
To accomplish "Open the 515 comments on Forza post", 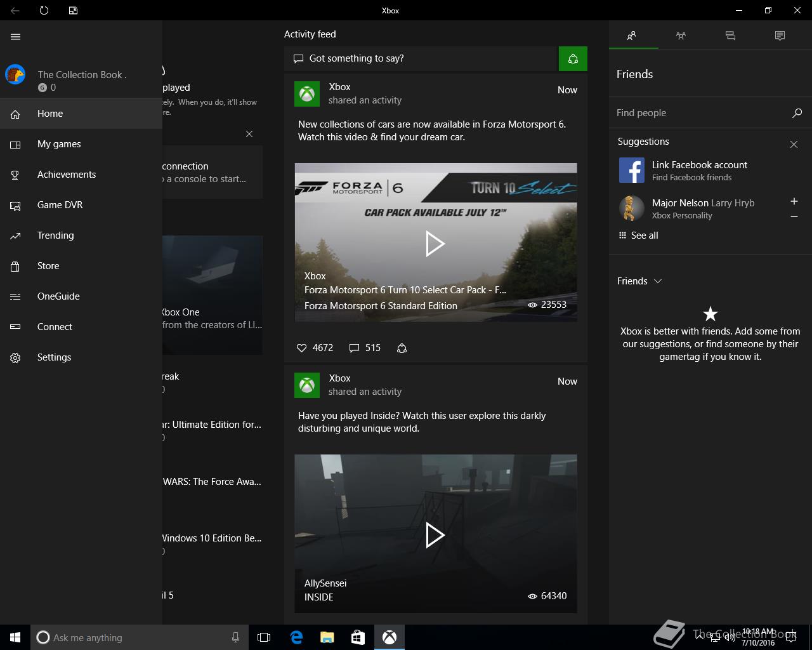I will coord(365,348).
